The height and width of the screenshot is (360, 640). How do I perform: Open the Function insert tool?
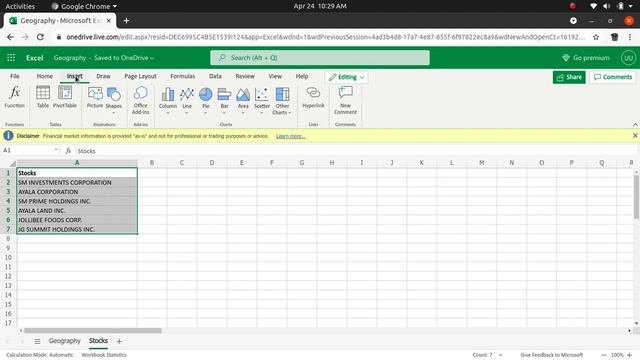(x=15, y=97)
